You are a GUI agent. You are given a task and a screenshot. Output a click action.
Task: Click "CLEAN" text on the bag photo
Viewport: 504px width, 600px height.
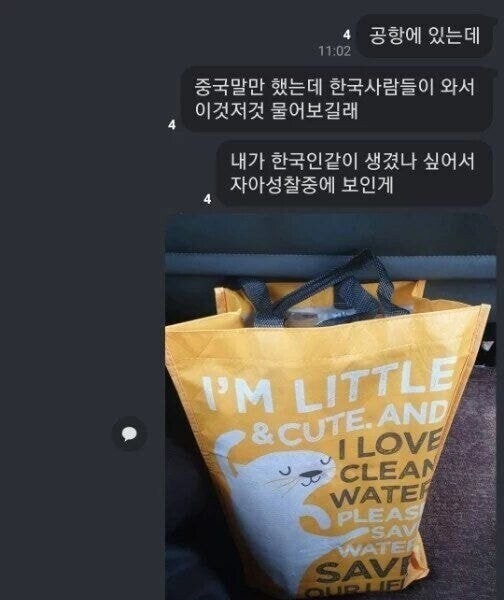point(387,471)
